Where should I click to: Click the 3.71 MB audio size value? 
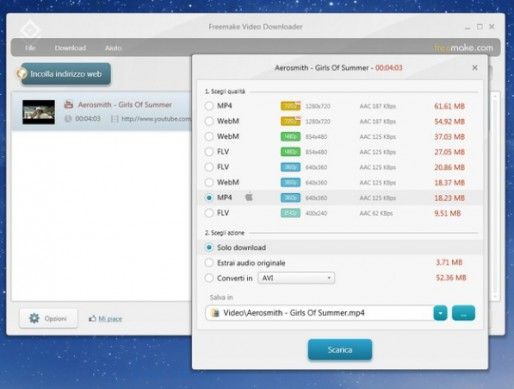tap(449, 262)
